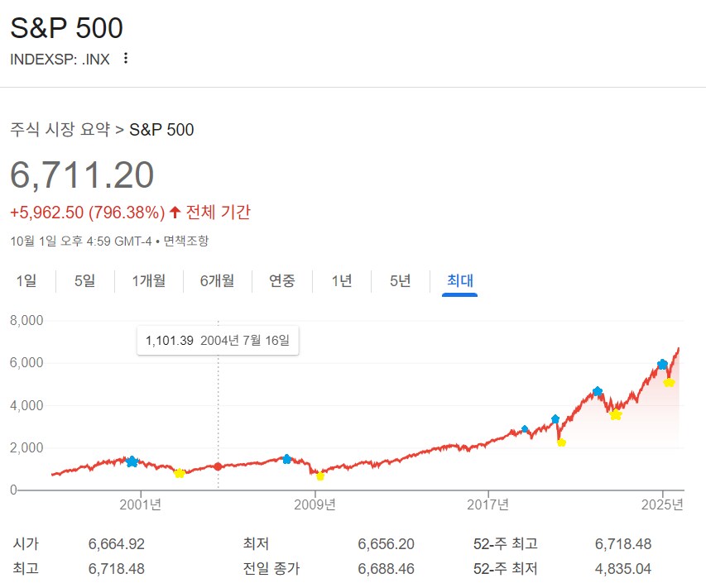Switch to the 5일 time range tab
Screen dimensions: 706x588
pyautogui.click(x=81, y=281)
